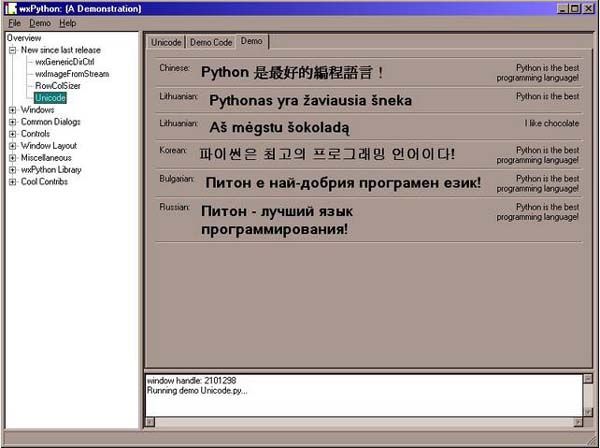Minimize the wxPython demo window
Image resolution: width=600 pixels, height=448 pixels.
[x=563, y=8]
